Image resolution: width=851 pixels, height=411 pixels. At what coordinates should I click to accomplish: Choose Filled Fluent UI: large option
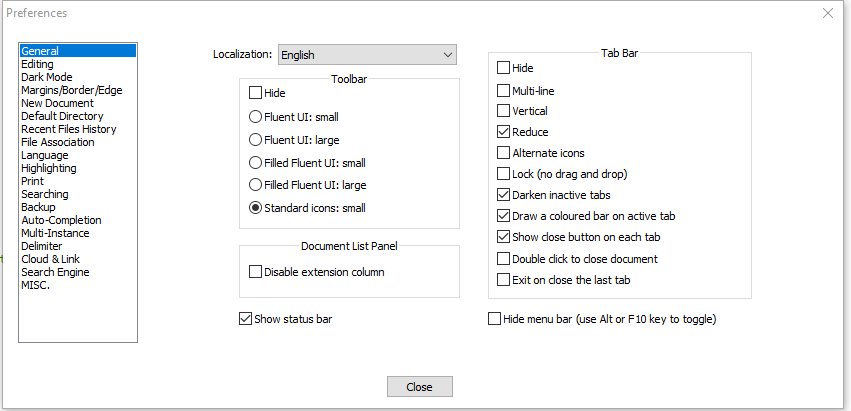(256, 185)
